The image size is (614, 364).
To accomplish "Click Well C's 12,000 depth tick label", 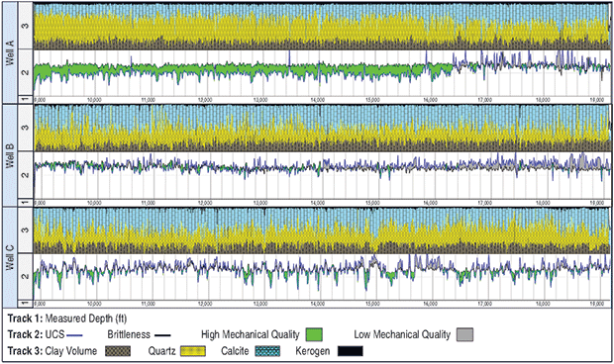I will pos(205,304).
